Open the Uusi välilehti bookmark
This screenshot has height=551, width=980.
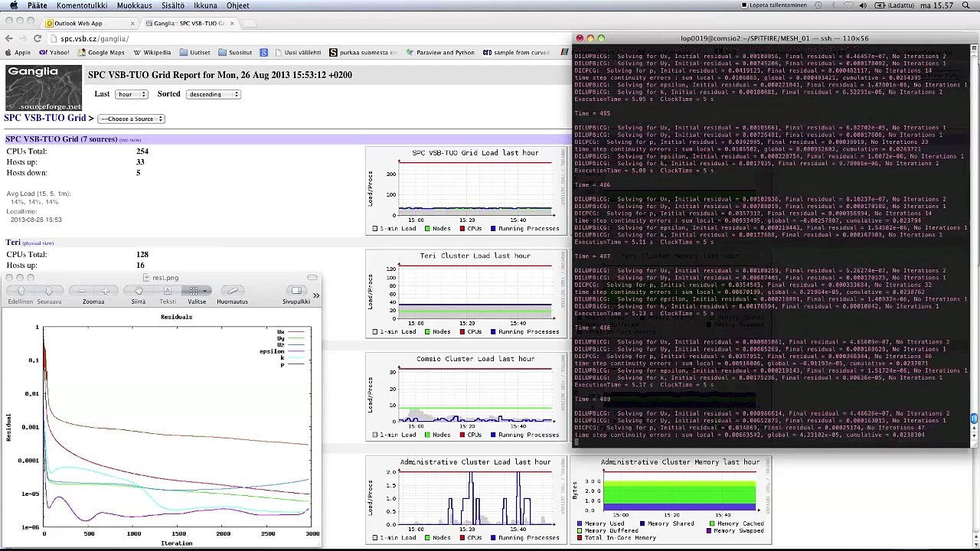coord(298,53)
